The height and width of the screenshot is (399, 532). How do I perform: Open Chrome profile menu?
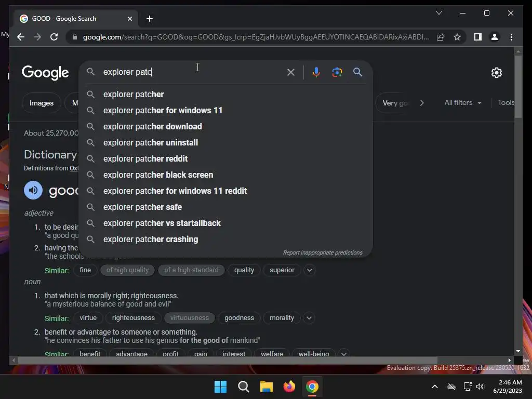pyautogui.click(x=495, y=37)
